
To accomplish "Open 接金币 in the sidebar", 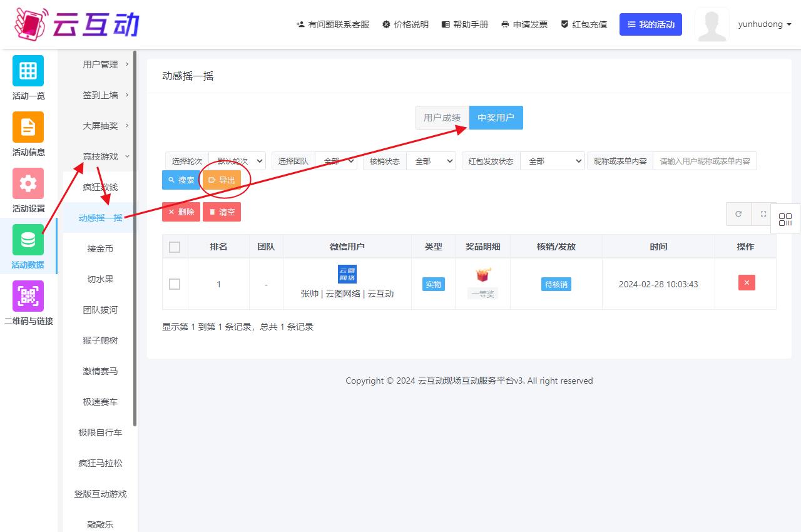I will [x=100, y=248].
